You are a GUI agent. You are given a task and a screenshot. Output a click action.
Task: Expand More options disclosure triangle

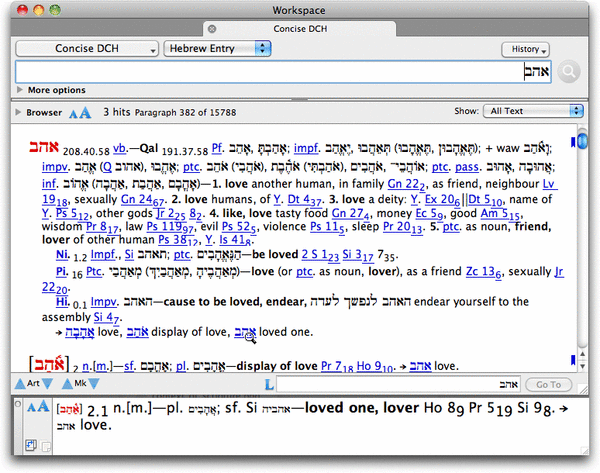21,90
